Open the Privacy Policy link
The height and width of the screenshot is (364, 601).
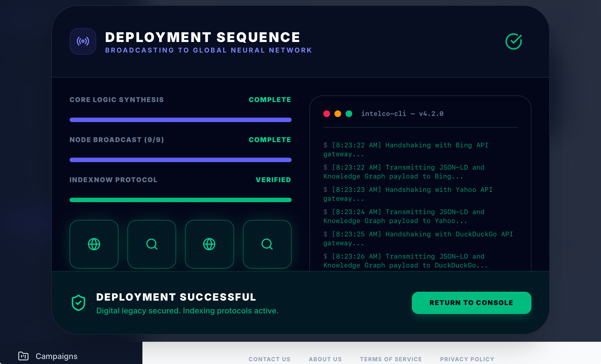coord(467,359)
